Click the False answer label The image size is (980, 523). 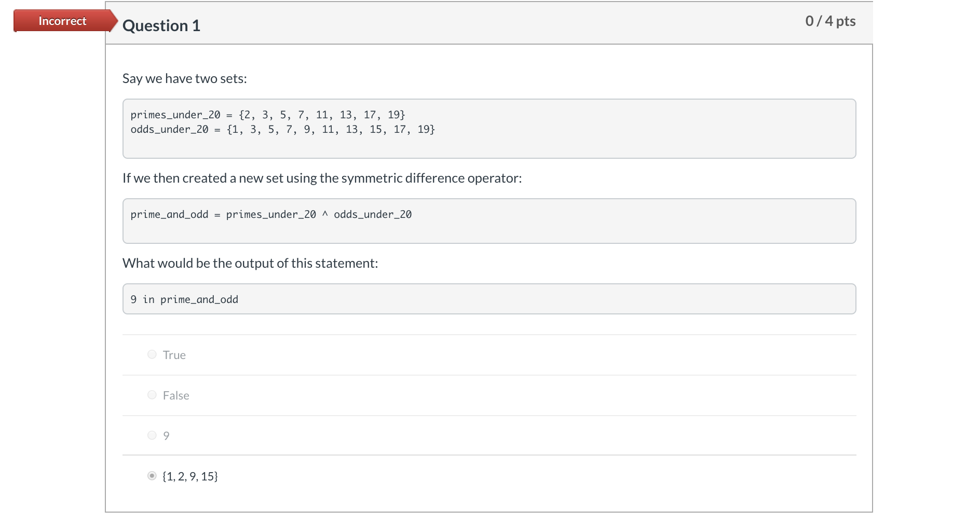pyautogui.click(x=176, y=395)
